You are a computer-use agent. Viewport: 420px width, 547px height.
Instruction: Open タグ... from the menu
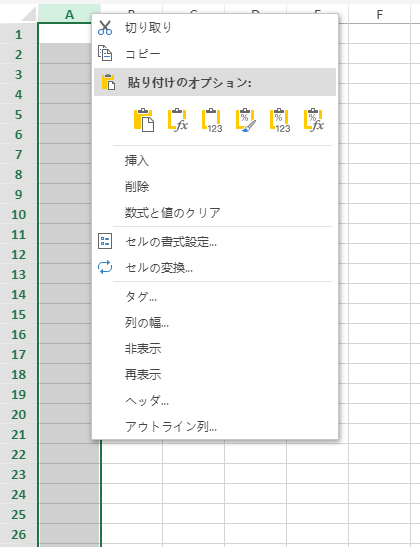215,297
